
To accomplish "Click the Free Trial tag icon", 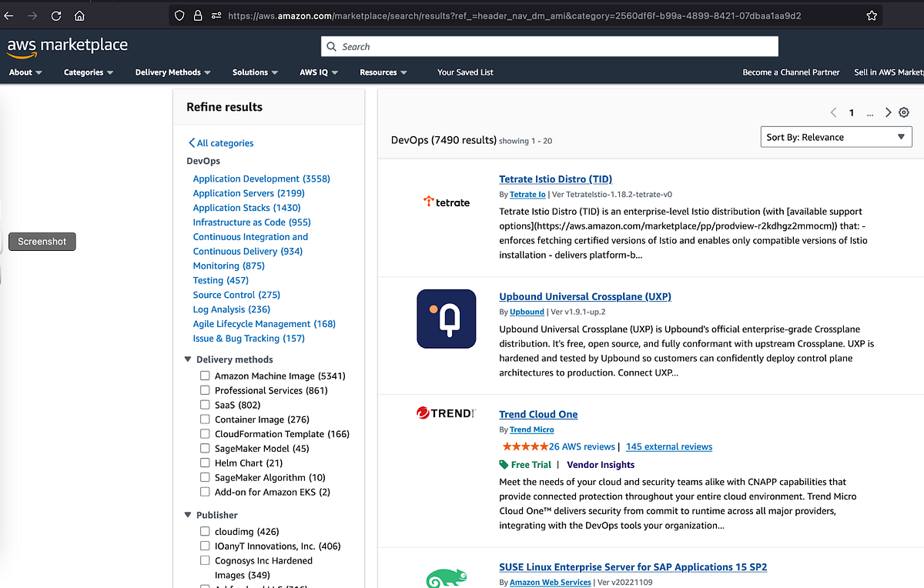I will tap(504, 464).
